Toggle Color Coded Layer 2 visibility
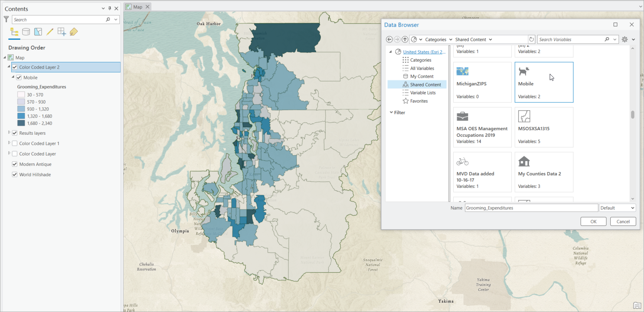 click(15, 67)
